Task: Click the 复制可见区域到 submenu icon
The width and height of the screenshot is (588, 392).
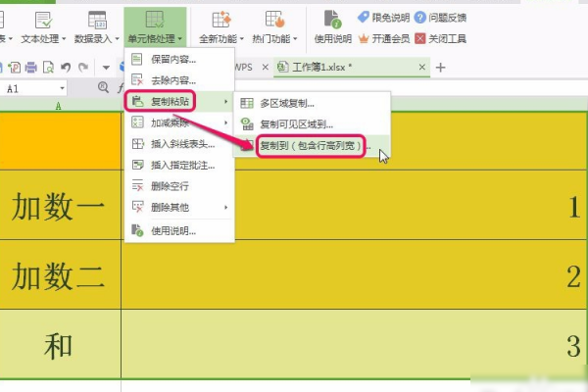Action: click(x=247, y=123)
